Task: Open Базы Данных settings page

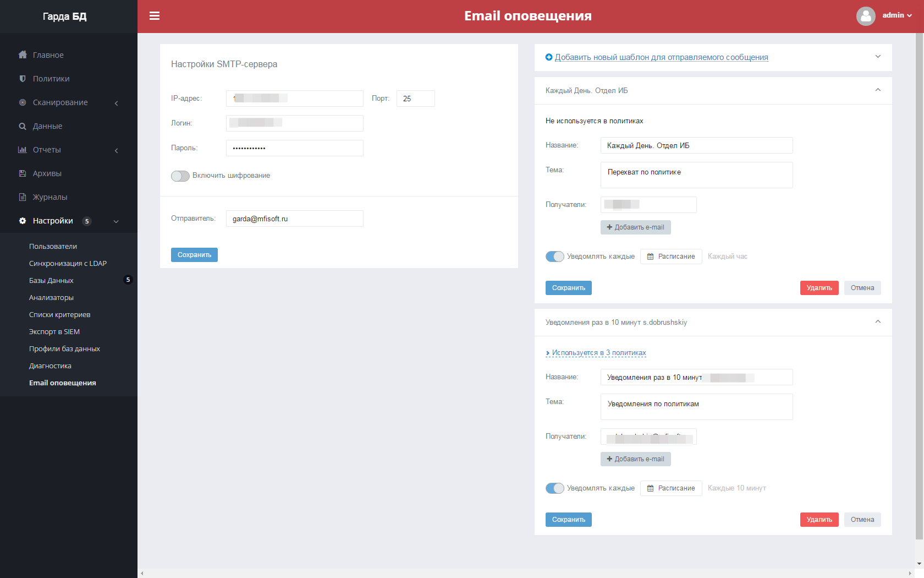Action: click(51, 280)
